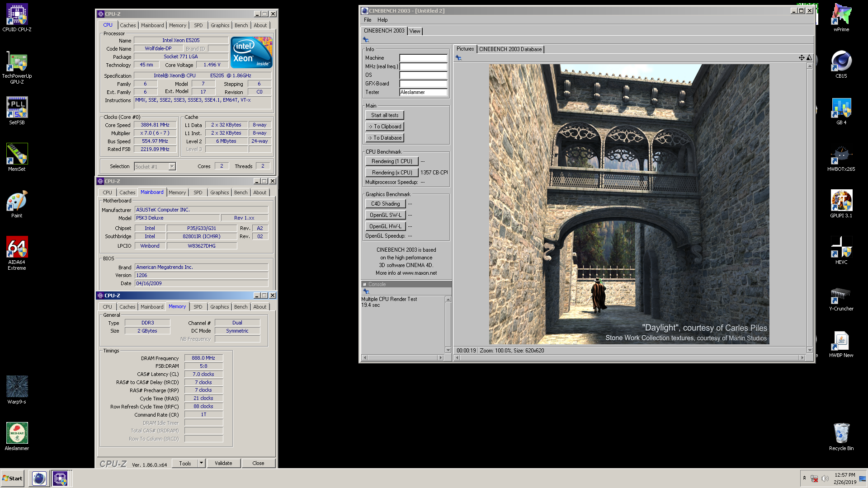The height and width of the screenshot is (488, 868).
Task: Open the MemSet desktop icon
Action: (x=17, y=158)
